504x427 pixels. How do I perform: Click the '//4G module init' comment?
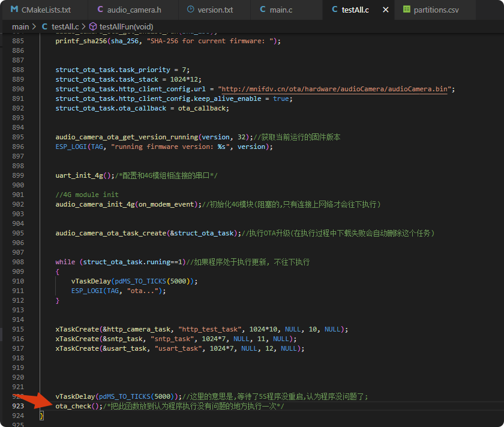(87, 195)
